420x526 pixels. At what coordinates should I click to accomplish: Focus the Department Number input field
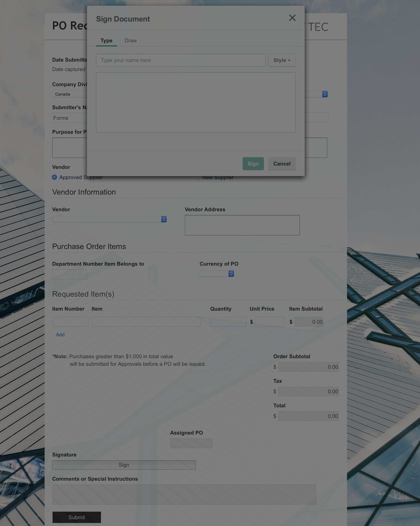[70, 274]
